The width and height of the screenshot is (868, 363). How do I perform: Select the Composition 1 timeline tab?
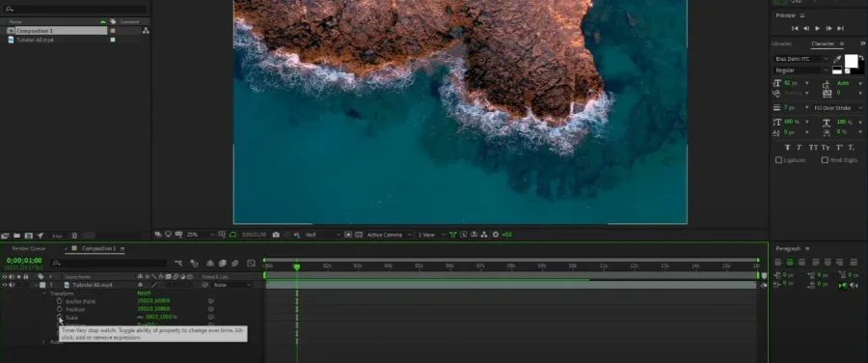tap(98, 248)
